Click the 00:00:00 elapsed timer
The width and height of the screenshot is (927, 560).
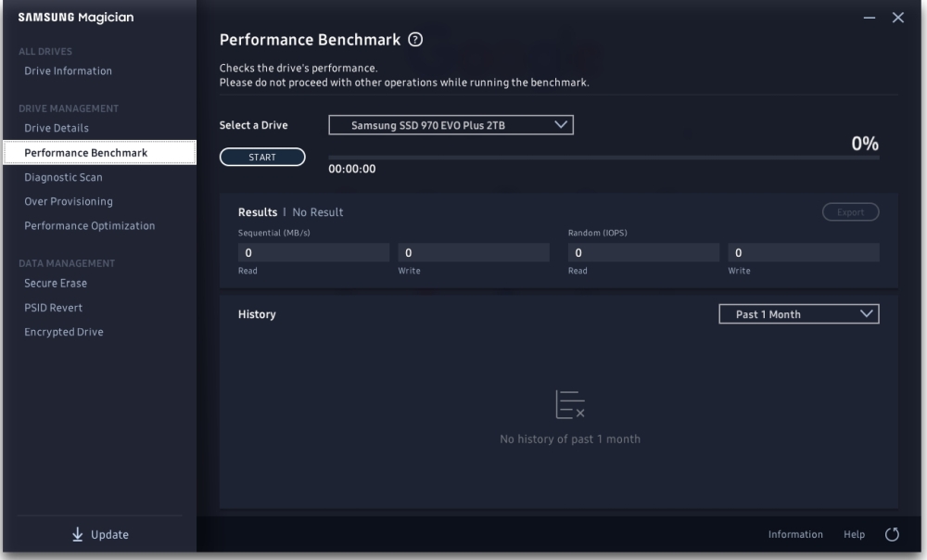[351, 169]
